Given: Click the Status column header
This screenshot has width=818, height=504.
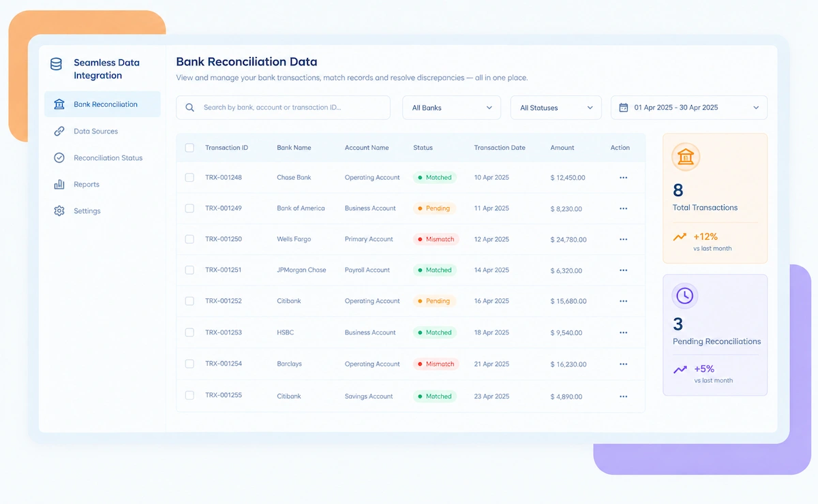Looking at the screenshot, I should tap(423, 148).
